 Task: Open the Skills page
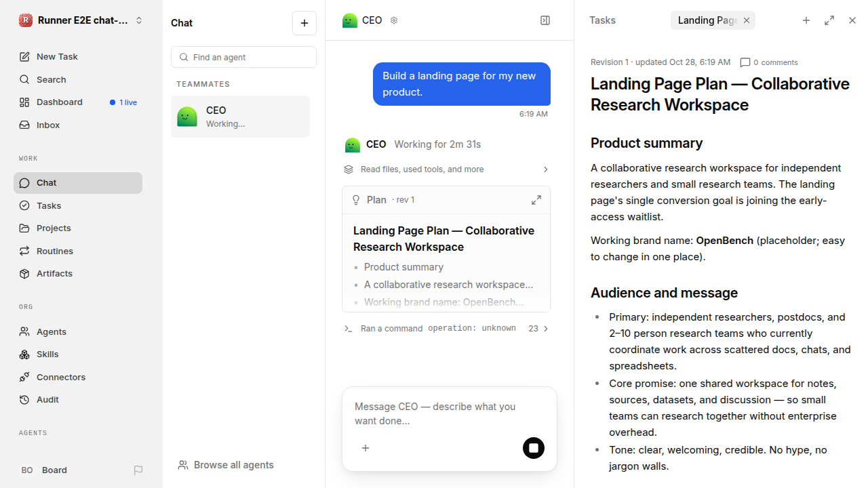(x=78, y=354)
